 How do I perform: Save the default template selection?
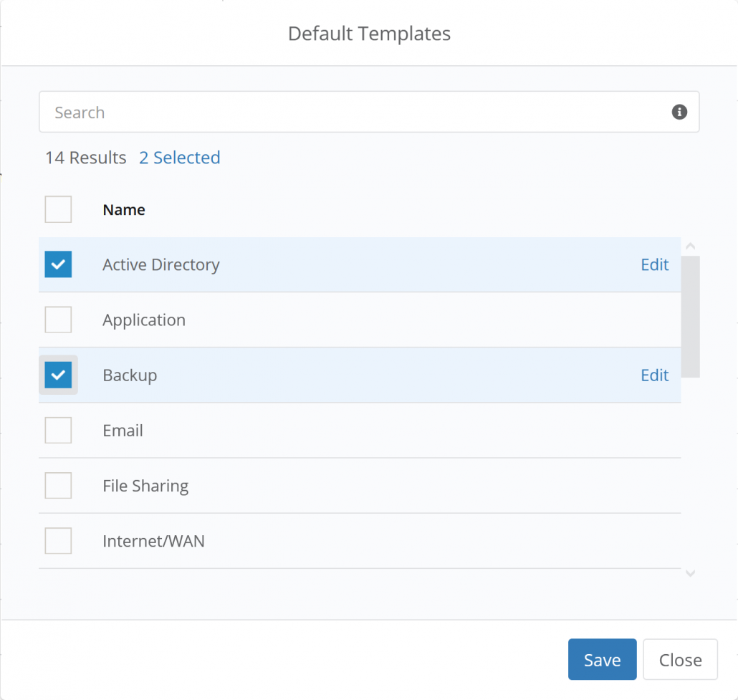coord(602,659)
